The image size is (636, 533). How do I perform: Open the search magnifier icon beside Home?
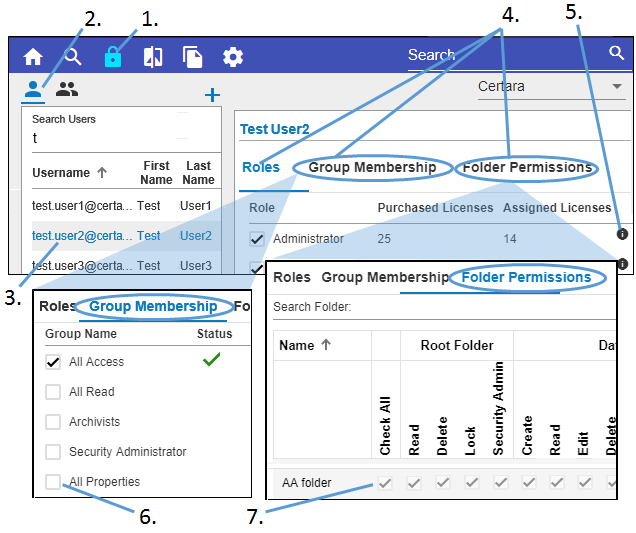tap(73, 57)
